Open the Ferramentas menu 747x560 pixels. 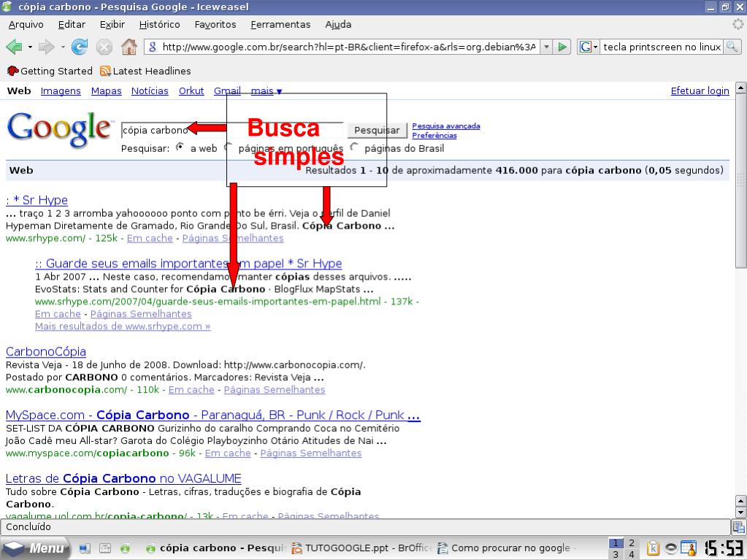280,24
